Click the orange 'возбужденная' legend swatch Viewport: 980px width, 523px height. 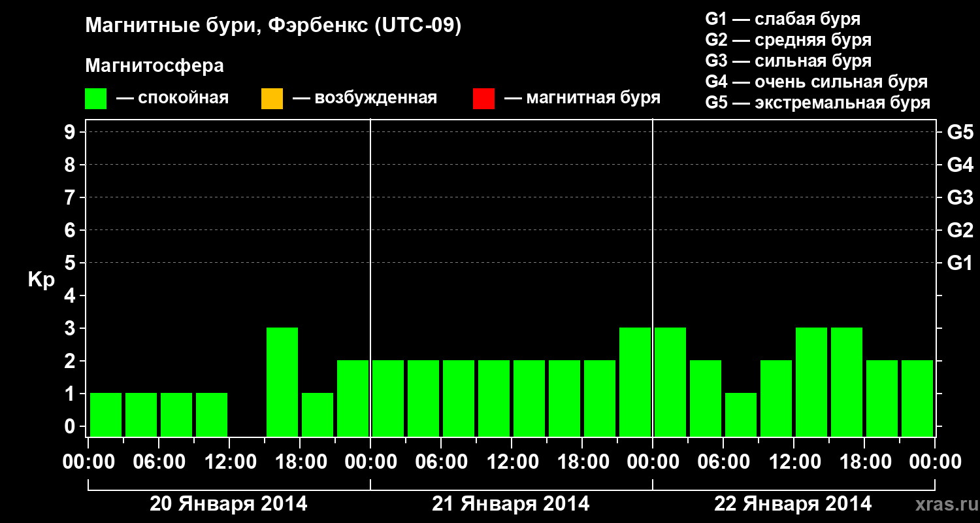[x=272, y=99]
